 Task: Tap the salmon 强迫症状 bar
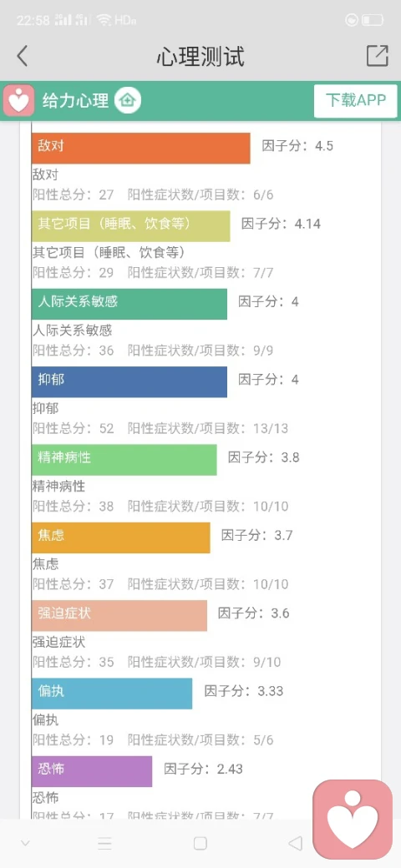pos(119,616)
